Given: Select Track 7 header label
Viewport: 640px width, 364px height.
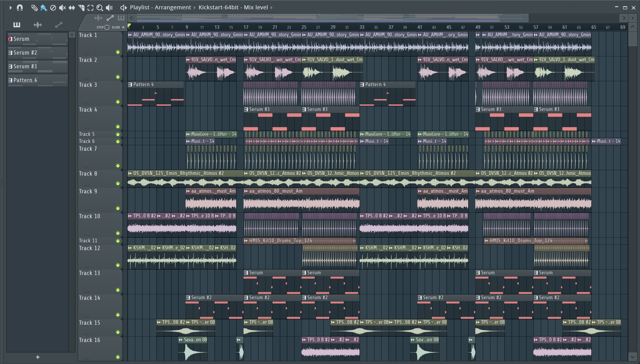Looking at the screenshot, I should [x=88, y=149].
